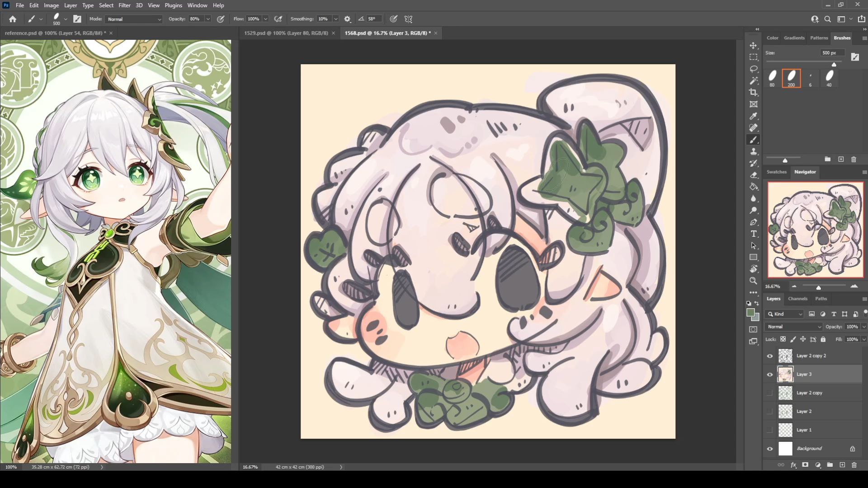Select the Rectangular Marquee tool
Viewport: 868px width, 488px height.
click(754, 57)
